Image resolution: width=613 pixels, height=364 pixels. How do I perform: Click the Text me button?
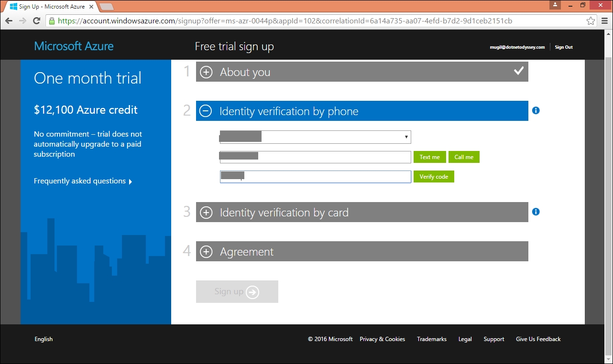tap(429, 157)
